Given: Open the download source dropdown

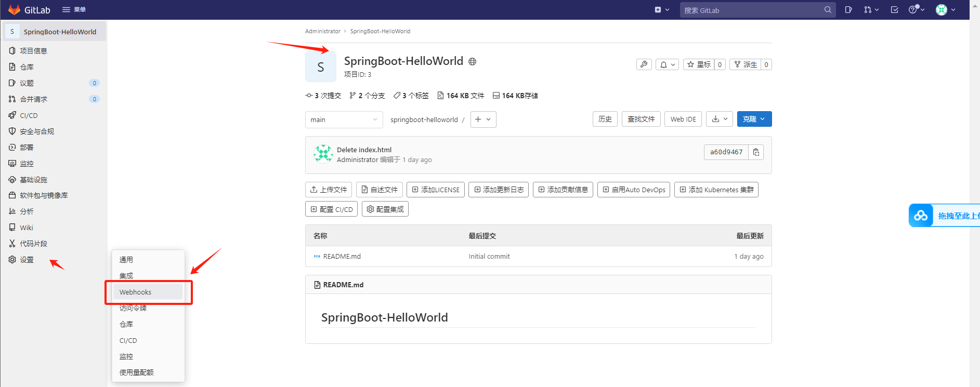Looking at the screenshot, I should (x=720, y=119).
